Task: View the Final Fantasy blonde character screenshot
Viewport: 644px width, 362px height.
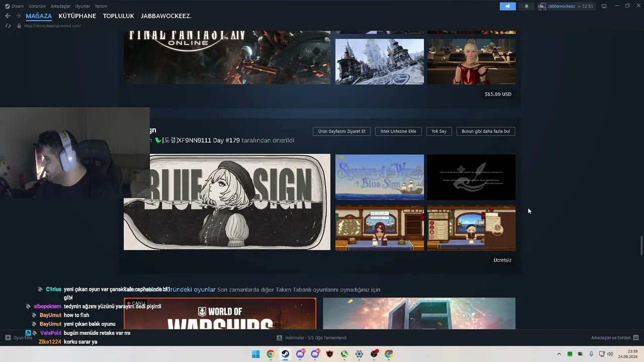Action: pyautogui.click(x=471, y=61)
